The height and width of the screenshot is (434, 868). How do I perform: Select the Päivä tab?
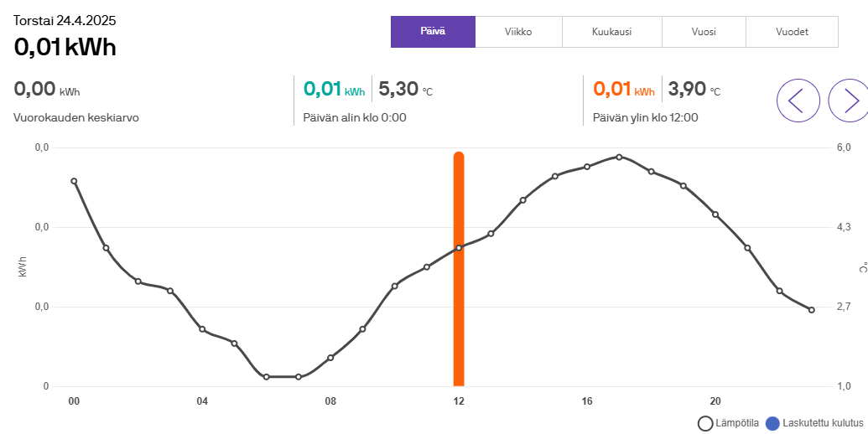pyautogui.click(x=433, y=32)
